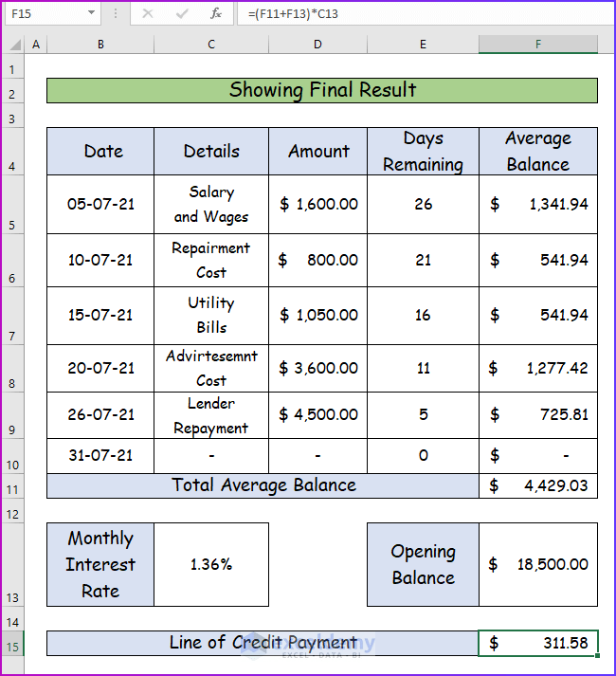Select row 13 header

coord(12,565)
